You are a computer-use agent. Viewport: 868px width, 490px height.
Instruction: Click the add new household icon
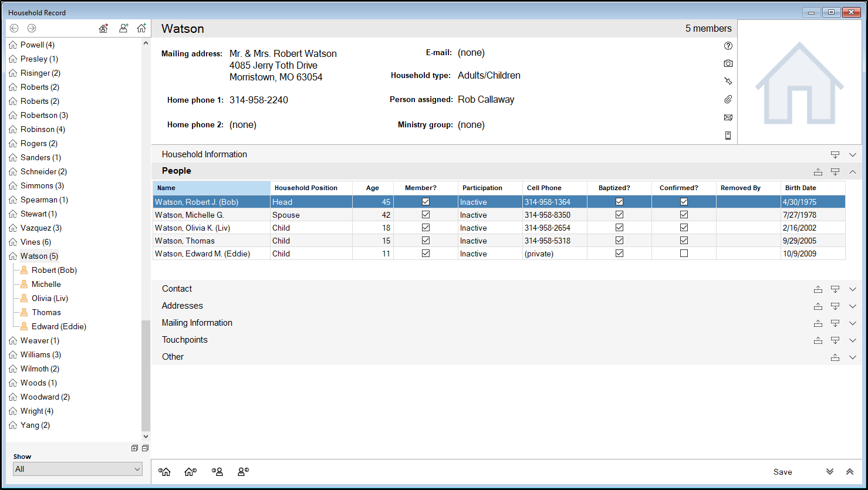click(141, 28)
